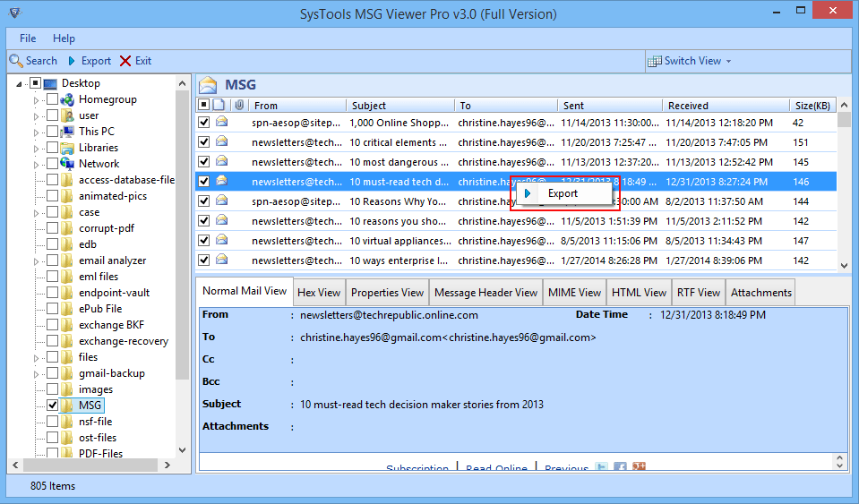Collapse the Desktop tree node

click(19, 84)
